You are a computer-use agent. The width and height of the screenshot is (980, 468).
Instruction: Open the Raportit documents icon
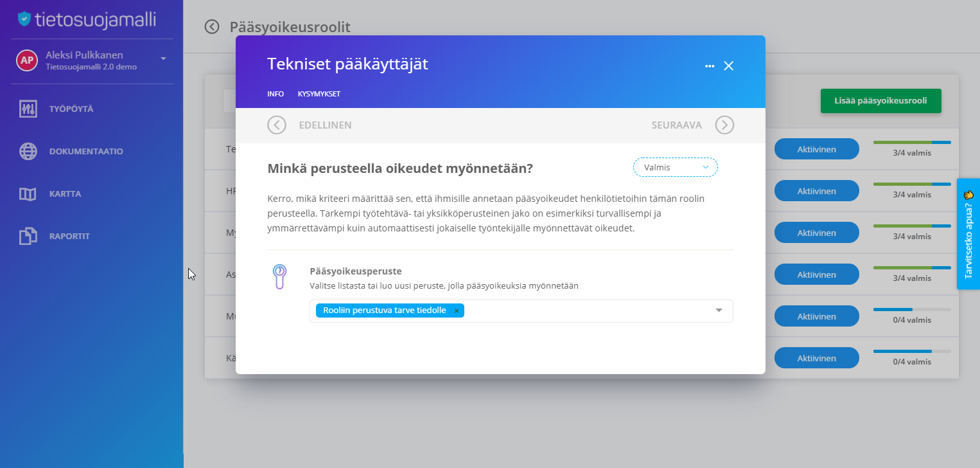(x=28, y=236)
